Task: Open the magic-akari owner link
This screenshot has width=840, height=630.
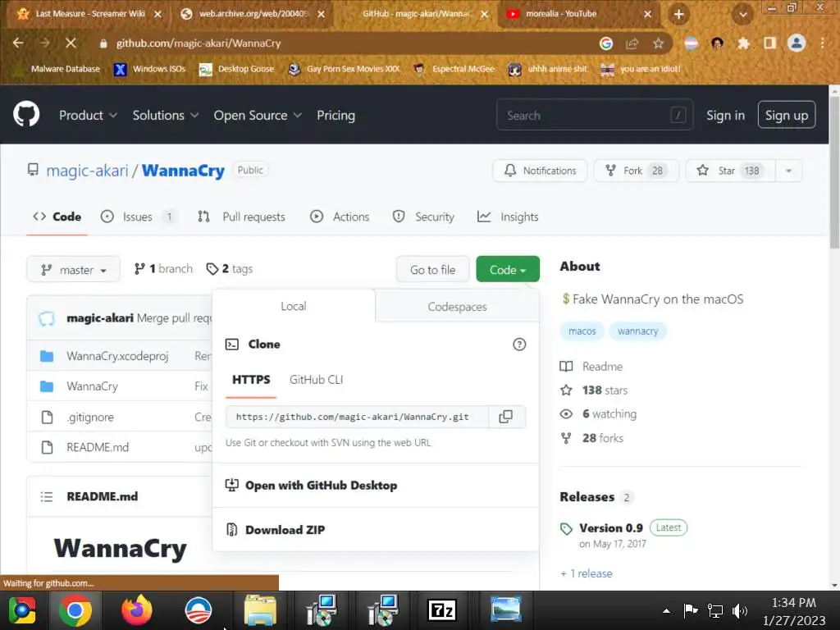Action: [87, 171]
